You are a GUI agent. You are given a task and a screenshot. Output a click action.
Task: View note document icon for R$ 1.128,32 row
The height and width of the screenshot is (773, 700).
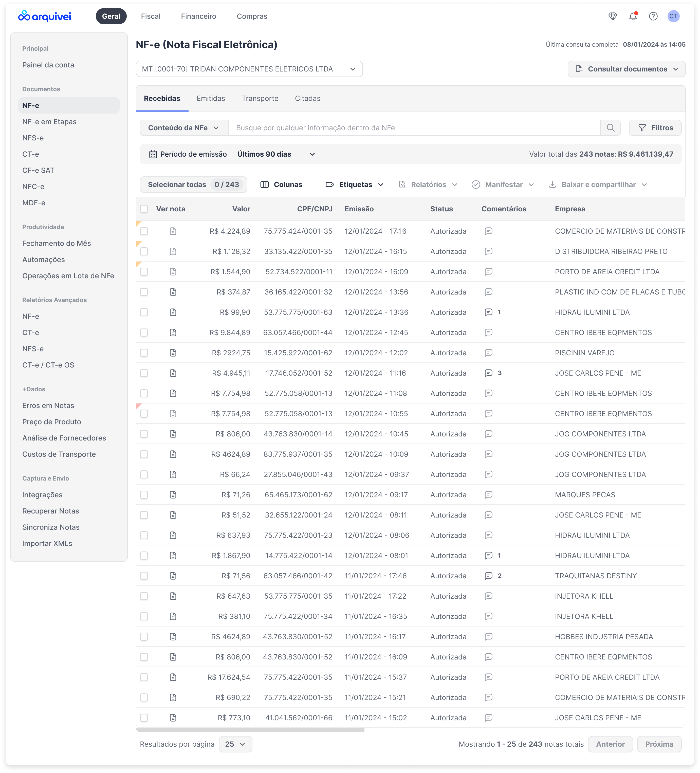pyautogui.click(x=173, y=251)
